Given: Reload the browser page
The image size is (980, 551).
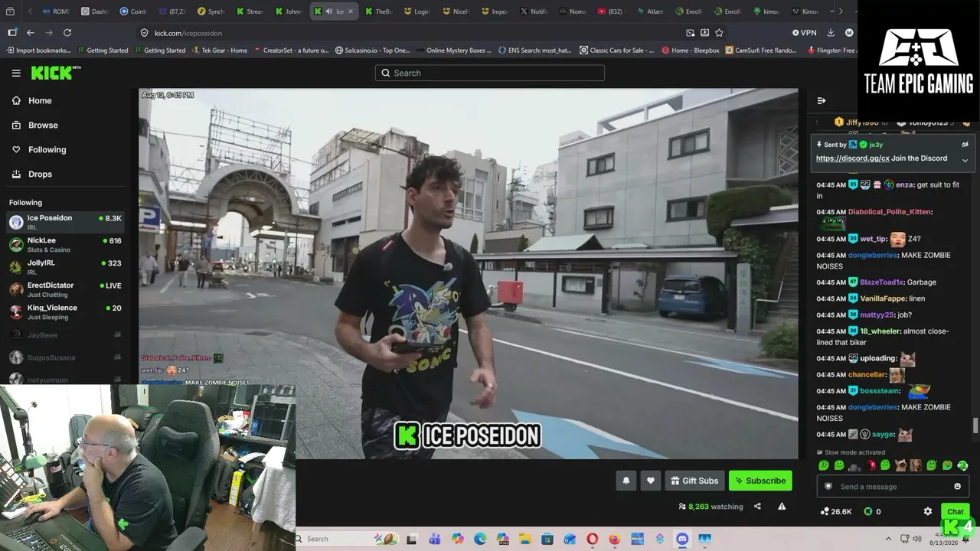Looking at the screenshot, I should click(67, 33).
